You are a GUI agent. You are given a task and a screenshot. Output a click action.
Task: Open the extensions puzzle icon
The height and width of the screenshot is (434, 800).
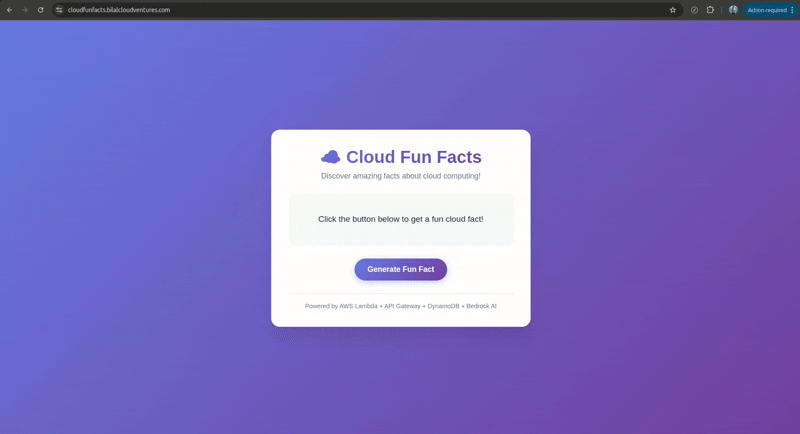(x=710, y=10)
